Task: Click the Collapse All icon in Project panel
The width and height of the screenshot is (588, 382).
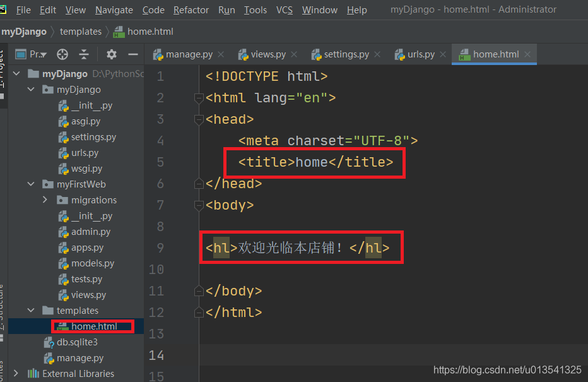Action: coord(84,54)
